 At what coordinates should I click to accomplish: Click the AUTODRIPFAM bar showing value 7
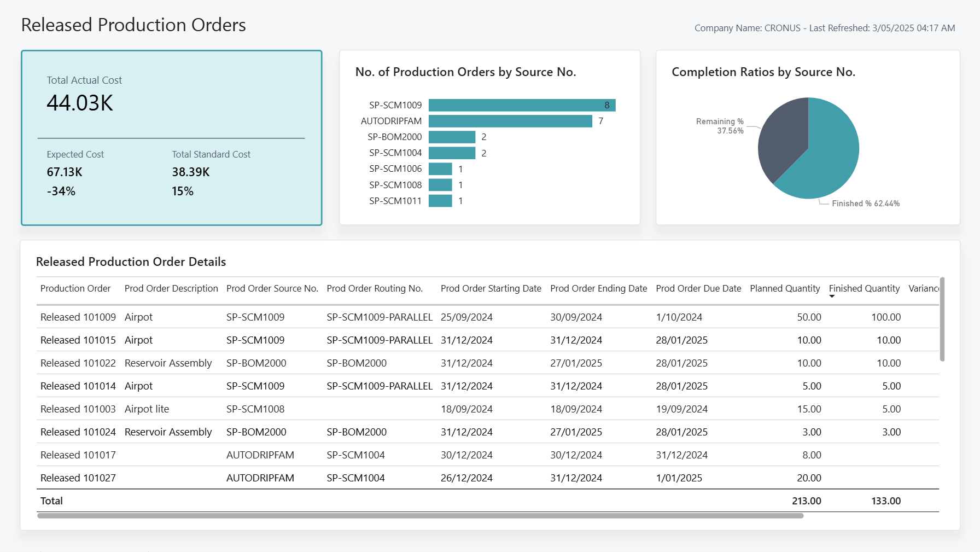click(509, 121)
